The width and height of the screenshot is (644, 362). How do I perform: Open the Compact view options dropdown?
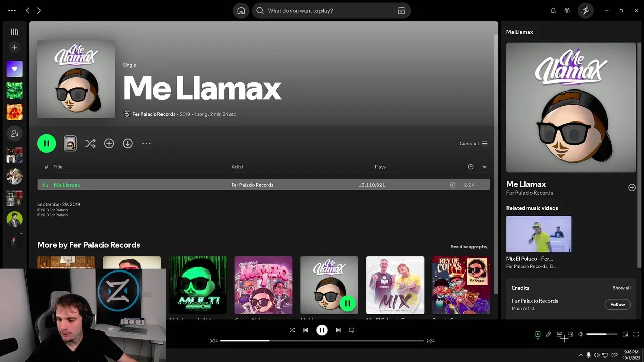[x=473, y=143]
